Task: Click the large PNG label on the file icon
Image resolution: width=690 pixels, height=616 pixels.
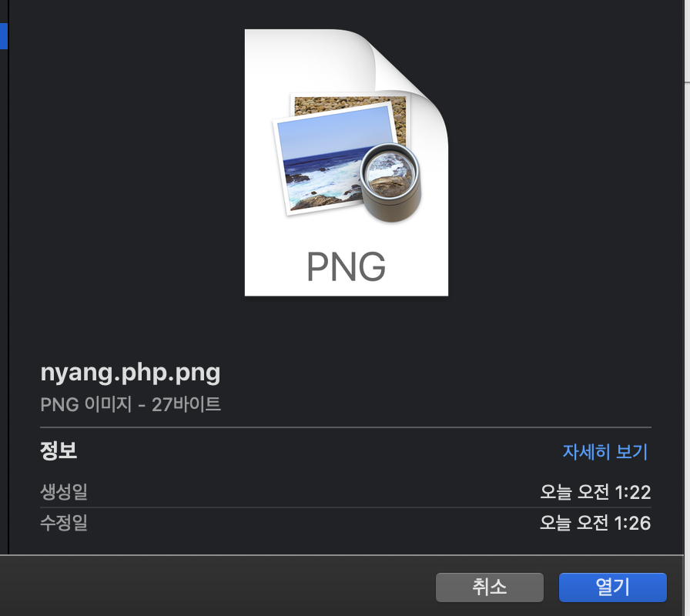Action: [x=346, y=266]
